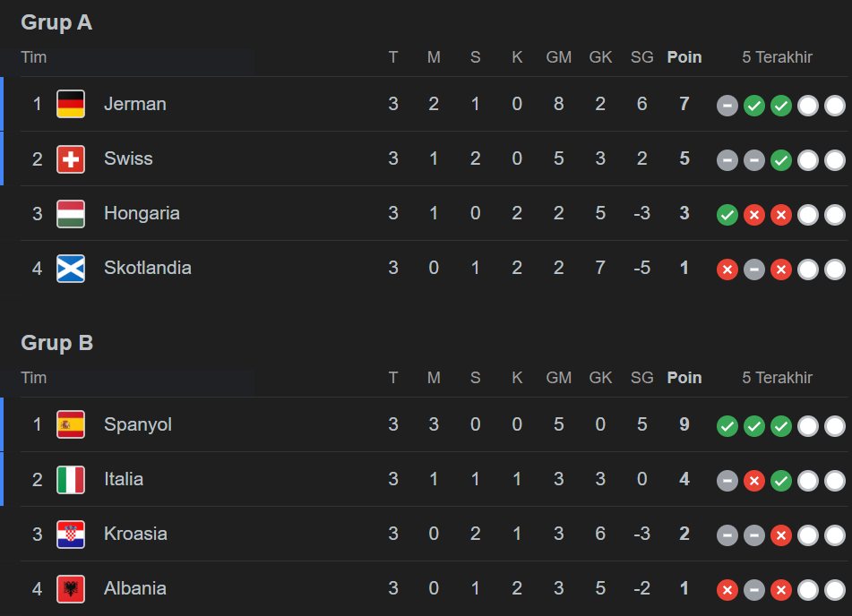The width and height of the screenshot is (852, 616).
Task: Click the Spain flag icon
Action: [71, 424]
